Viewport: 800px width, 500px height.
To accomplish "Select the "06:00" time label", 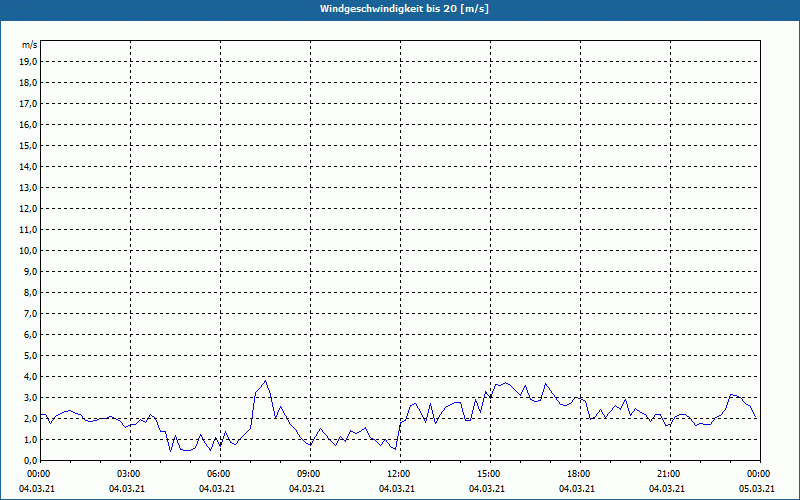I will (220, 474).
